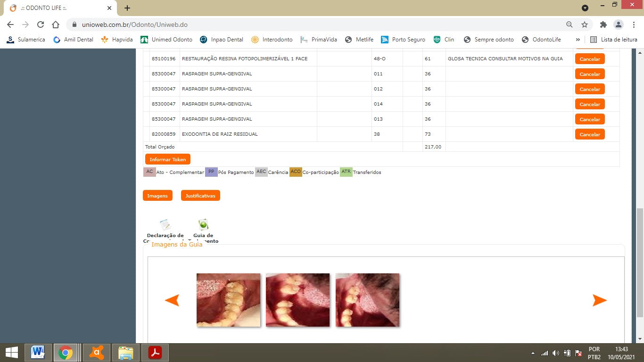The image size is (644, 362).
Task: Open the third teeth photo thumbnail
Action: (367, 300)
